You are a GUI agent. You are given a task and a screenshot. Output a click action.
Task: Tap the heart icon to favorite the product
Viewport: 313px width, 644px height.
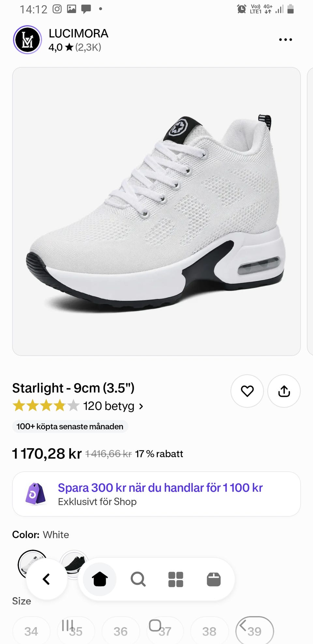(x=247, y=391)
